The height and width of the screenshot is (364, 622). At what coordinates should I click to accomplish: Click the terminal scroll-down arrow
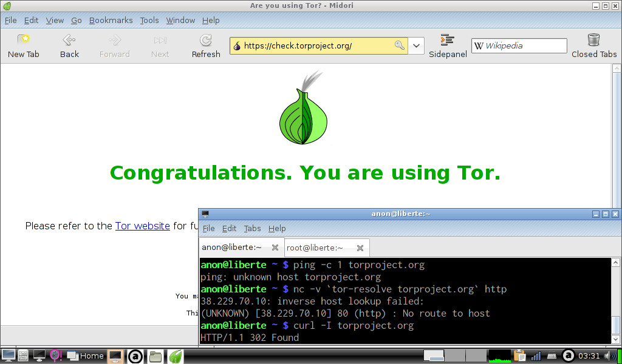coord(616,339)
